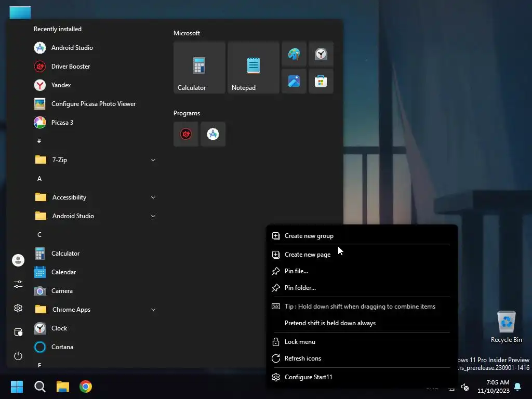Click the Programs group header
The image size is (532, 399).
(x=187, y=113)
